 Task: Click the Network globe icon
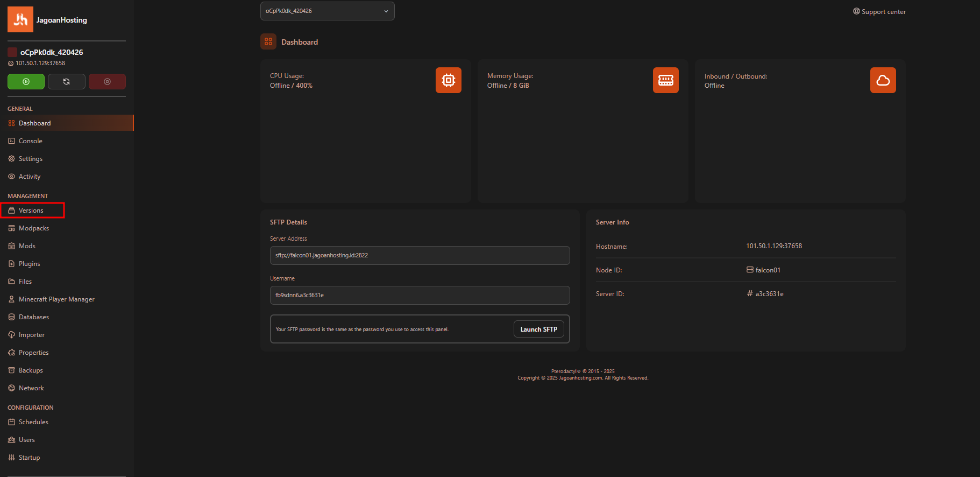(11, 388)
